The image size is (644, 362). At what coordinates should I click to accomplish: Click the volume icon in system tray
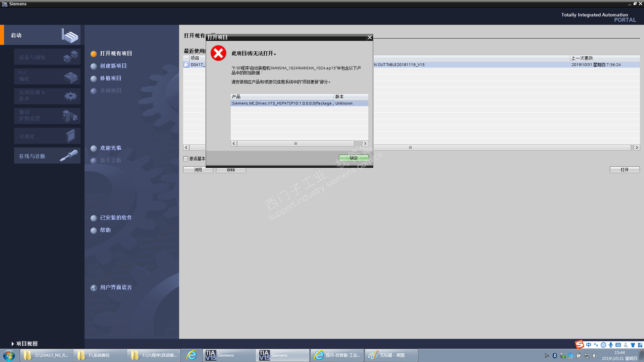click(x=595, y=356)
